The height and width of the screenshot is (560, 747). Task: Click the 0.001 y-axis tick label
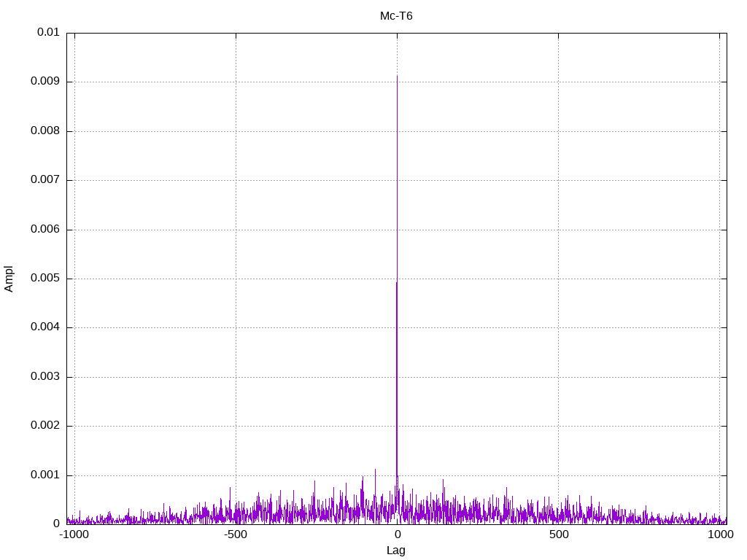(x=45, y=475)
